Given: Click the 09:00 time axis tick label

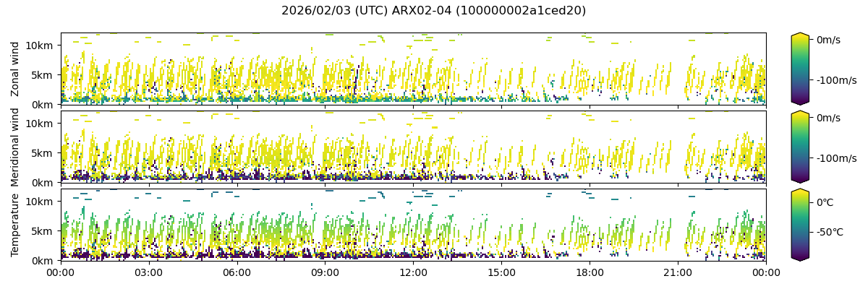Looking at the screenshot, I should tap(325, 272).
